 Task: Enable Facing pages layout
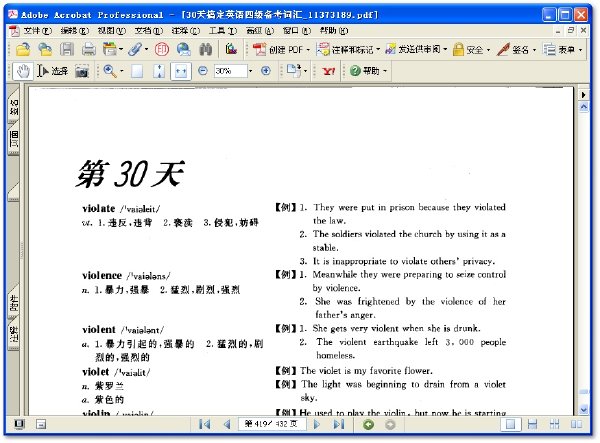(x=576, y=424)
